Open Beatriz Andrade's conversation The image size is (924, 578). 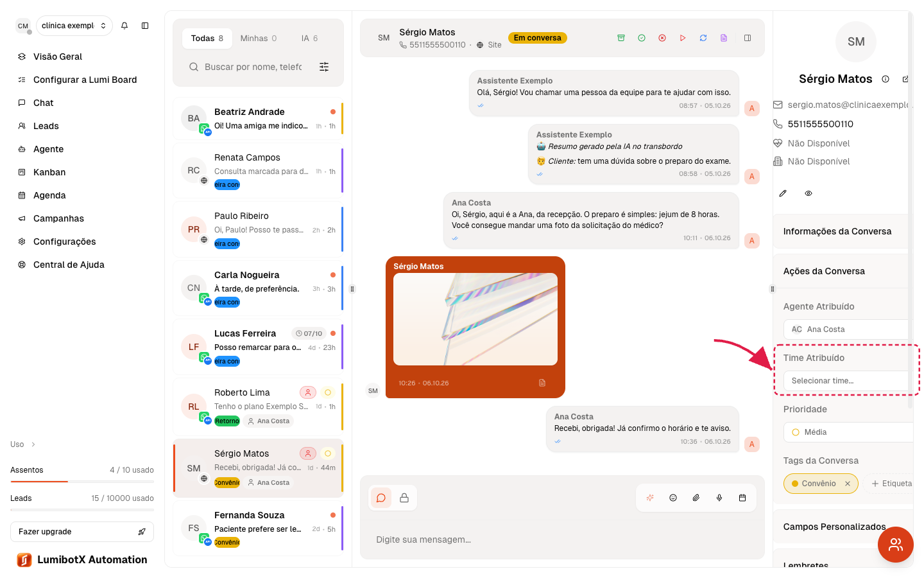click(258, 118)
